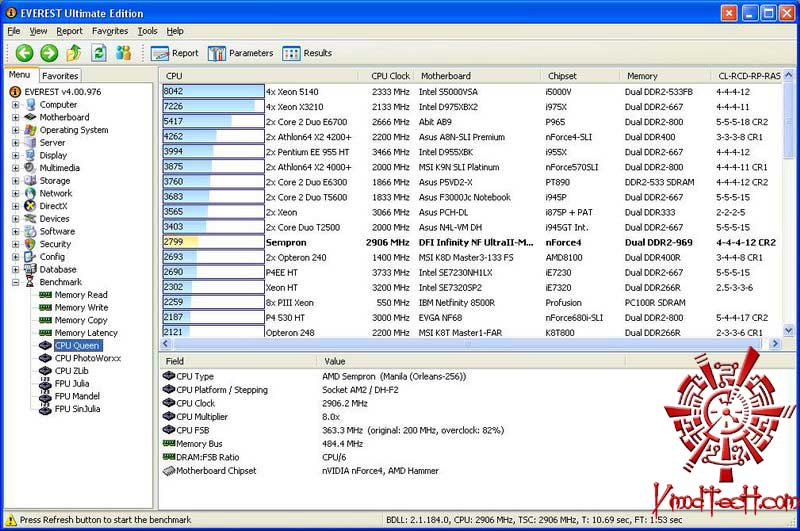Image resolution: width=800 pixels, height=531 pixels.
Task: Collapse the Benchmark tree node
Action: click(15, 282)
